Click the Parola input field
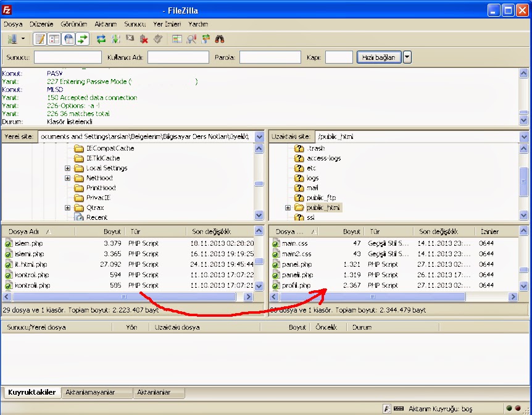This screenshot has width=532, height=415. point(270,57)
